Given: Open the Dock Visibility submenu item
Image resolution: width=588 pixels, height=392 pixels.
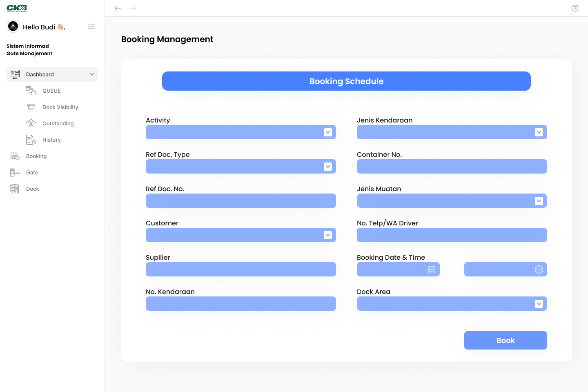Looking at the screenshot, I should pyautogui.click(x=60, y=107).
